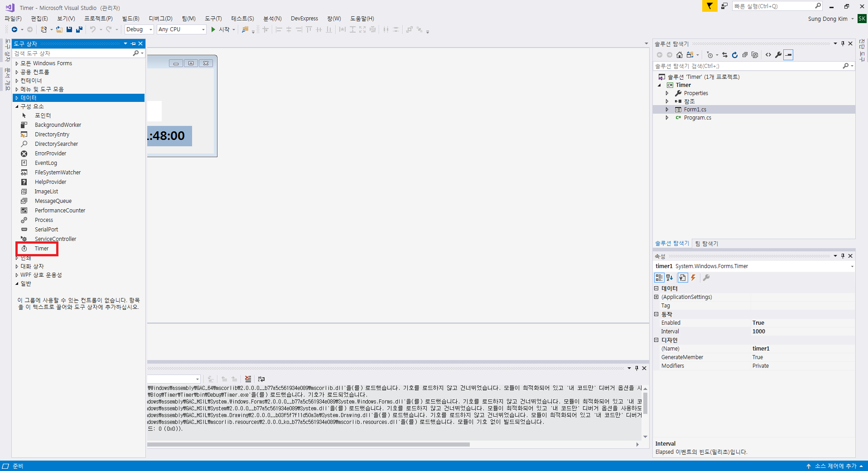
Task: Expand the 데이터 toolbox group
Action: (17, 98)
